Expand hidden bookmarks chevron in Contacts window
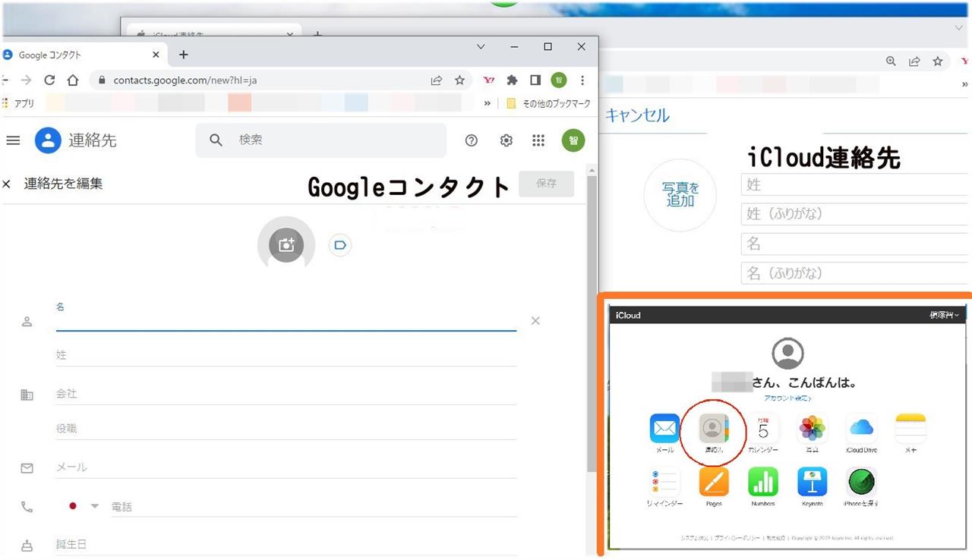The image size is (972, 560). tap(488, 103)
